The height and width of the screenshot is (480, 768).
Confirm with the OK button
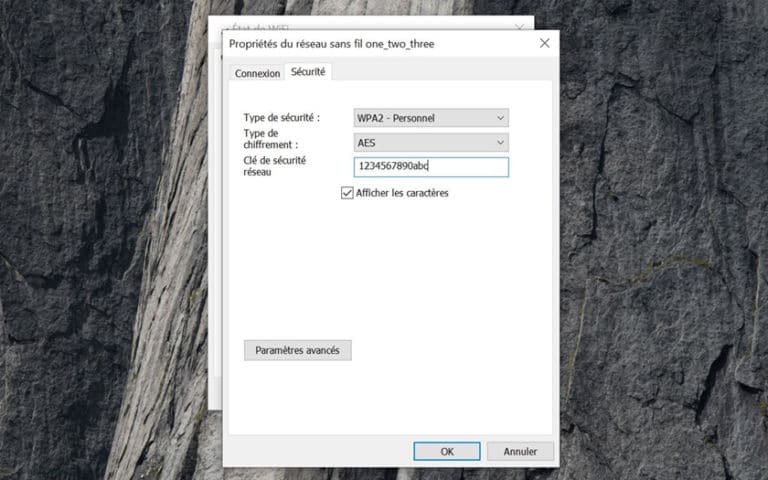click(x=446, y=451)
